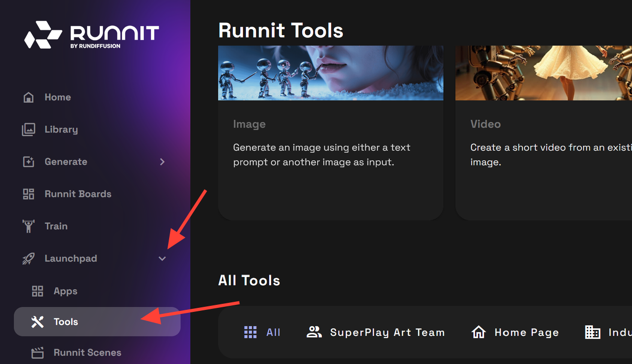Image resolution: width=632 pixels, height=364 pixels.
Task: Open Apps under Launchpad
Action: (97, 291)
